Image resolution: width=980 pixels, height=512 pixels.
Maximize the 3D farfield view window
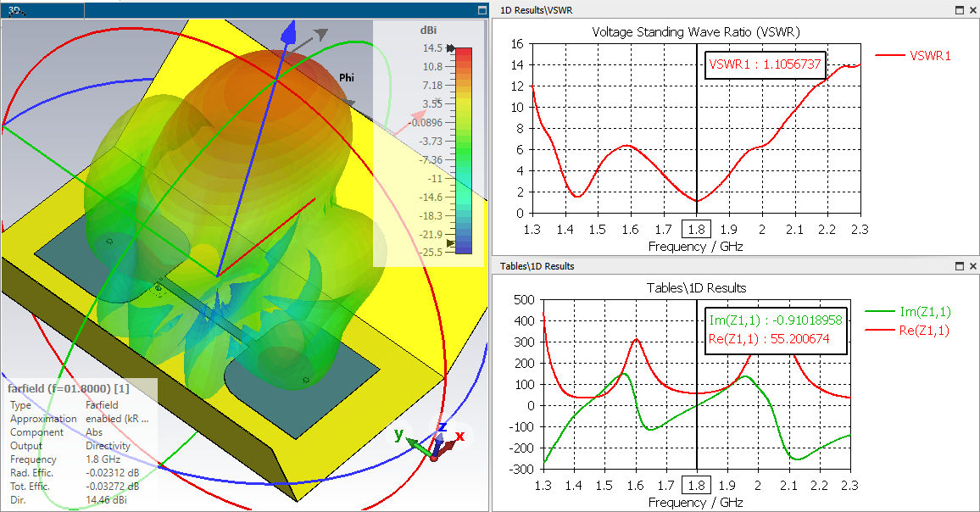tap(482, 10)
